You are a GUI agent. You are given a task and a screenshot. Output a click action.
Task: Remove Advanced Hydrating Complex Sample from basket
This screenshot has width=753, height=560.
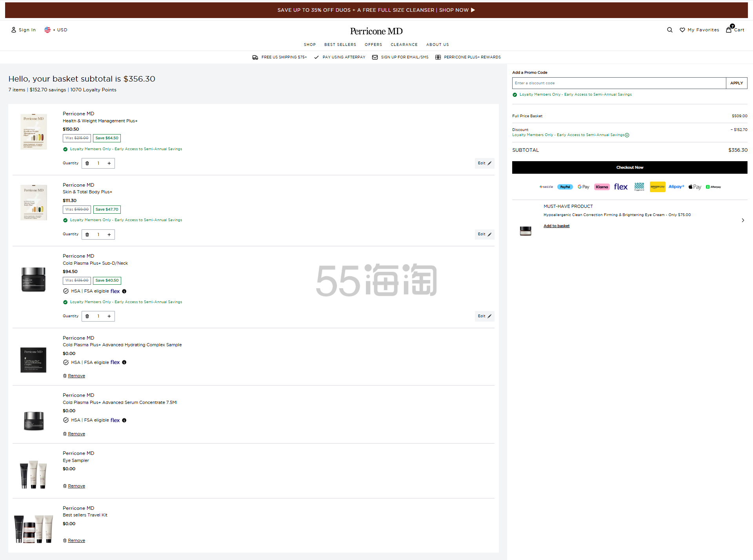[x=74, y=376]
